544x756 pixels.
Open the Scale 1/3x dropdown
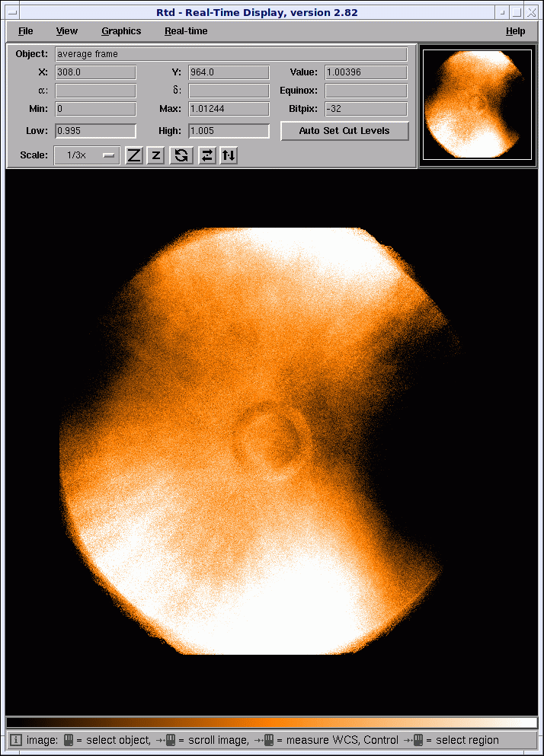(87, 155)
